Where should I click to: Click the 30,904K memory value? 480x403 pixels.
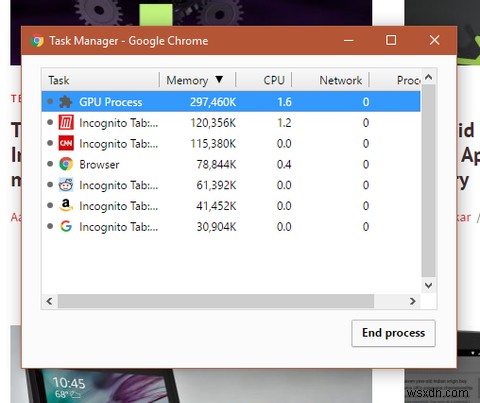point(216,227)
